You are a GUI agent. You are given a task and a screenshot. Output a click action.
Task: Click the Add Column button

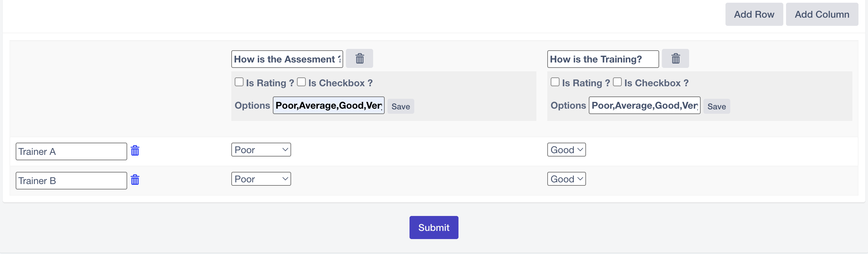(822, 14)
